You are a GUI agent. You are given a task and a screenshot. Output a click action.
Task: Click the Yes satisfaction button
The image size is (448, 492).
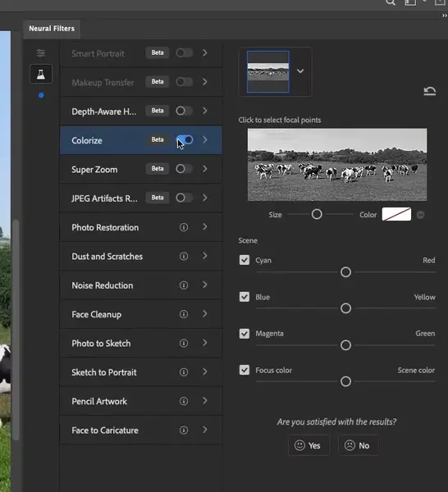coord(309,445)
